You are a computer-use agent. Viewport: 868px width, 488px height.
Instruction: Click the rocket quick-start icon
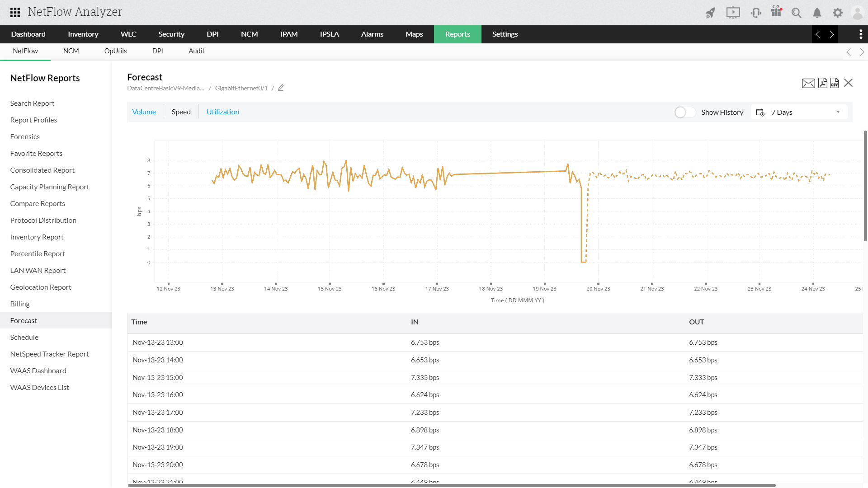[711, 13]
